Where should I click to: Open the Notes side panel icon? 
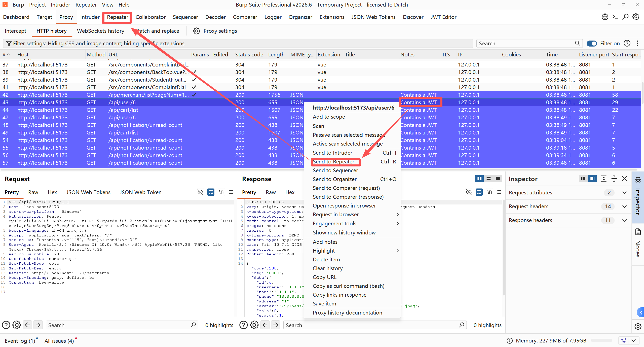638,232
